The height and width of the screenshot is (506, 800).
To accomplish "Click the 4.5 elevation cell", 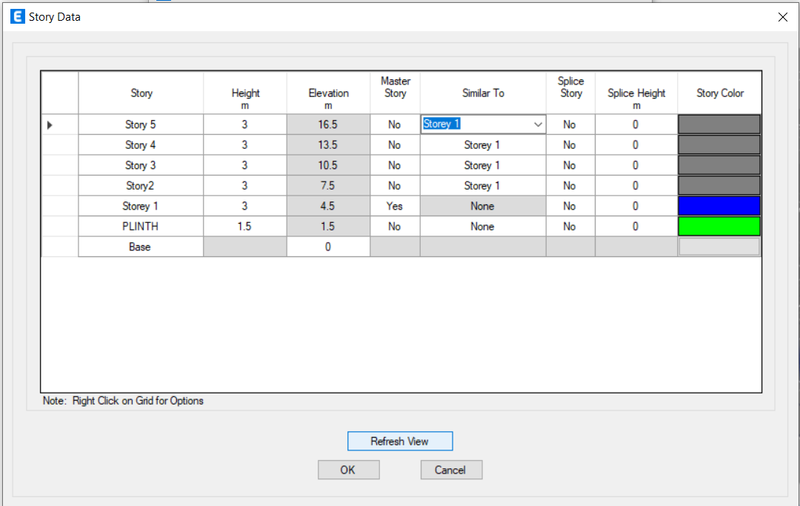I will (x=328, y=206).
